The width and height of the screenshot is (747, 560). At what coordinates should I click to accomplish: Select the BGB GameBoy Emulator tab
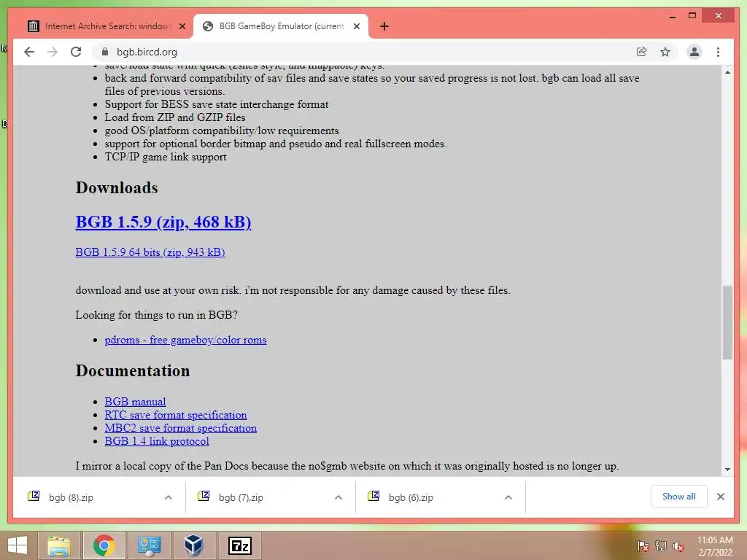pos(281,26)
